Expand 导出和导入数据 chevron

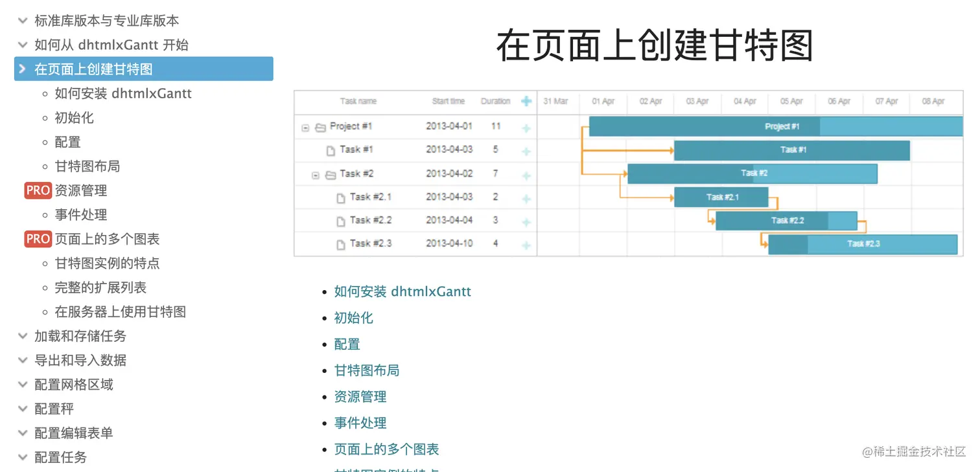click(23, 360)
